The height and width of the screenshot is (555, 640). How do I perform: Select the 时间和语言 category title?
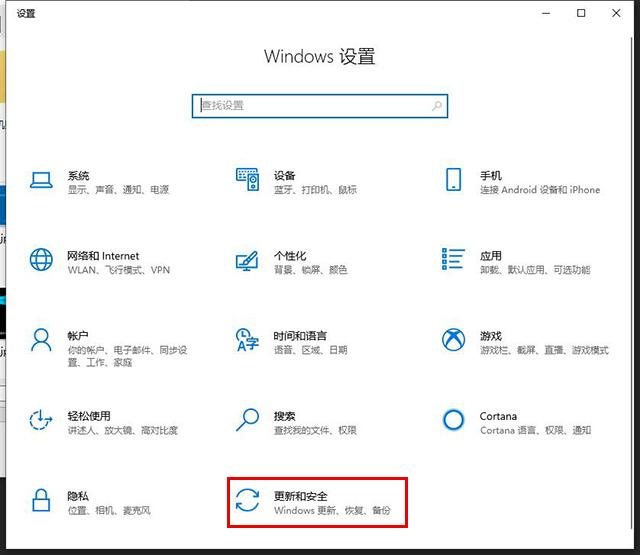pyautogui.click(x=300, y=336)
